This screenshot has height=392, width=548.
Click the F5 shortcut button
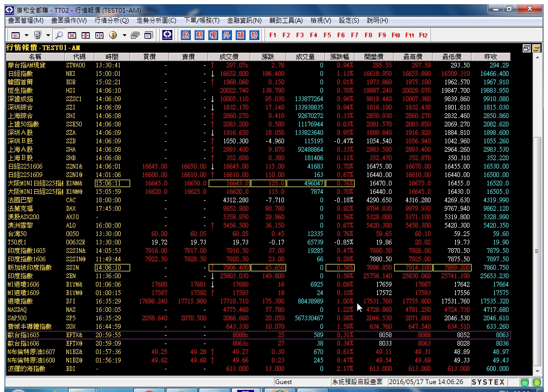[327, 35]
